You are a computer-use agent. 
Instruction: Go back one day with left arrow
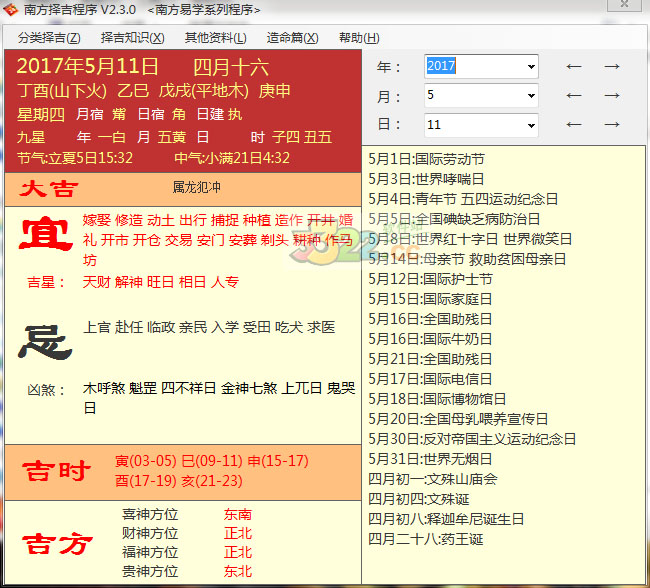574,125
